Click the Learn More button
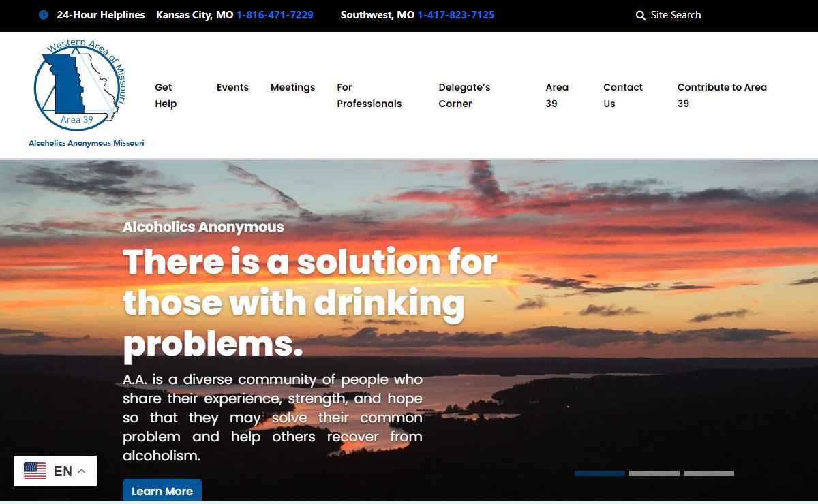The image size is (818, 504). (x=162, y=491)
